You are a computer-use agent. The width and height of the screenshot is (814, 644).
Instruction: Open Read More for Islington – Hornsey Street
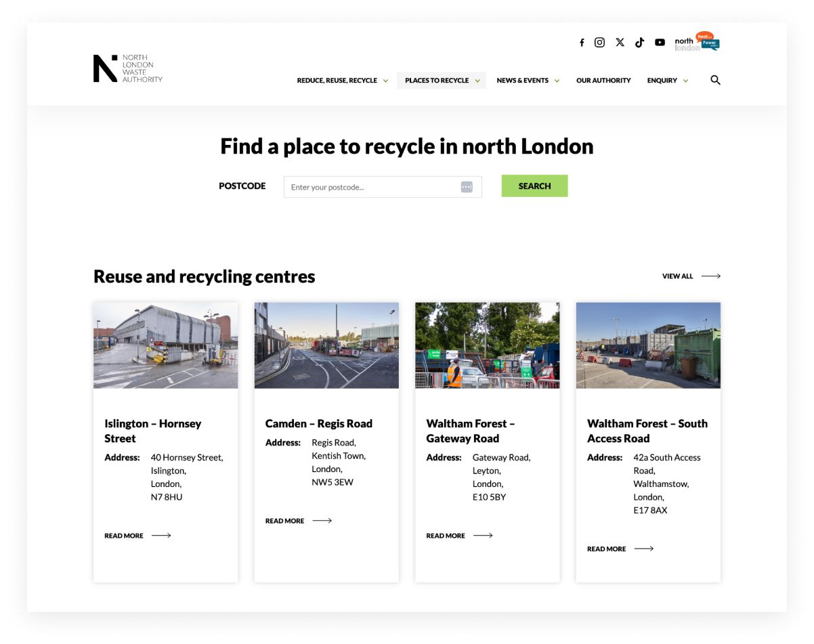pyautogui.click(x=124, y=535)
